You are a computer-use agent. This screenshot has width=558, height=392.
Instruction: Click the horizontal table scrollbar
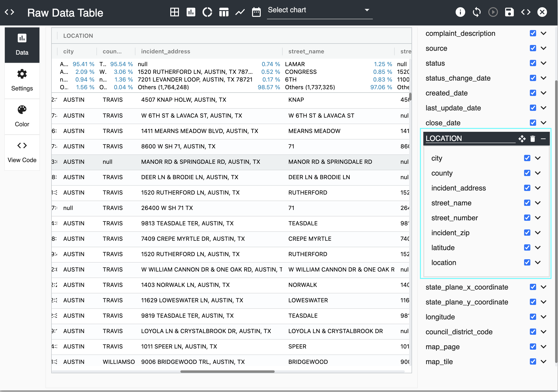click(227, 371)
